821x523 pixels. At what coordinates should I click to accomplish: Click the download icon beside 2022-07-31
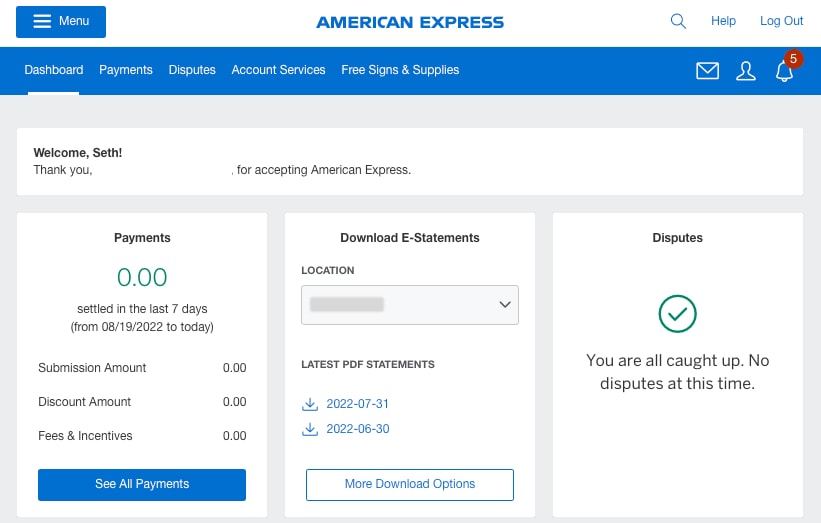point(309,404)
